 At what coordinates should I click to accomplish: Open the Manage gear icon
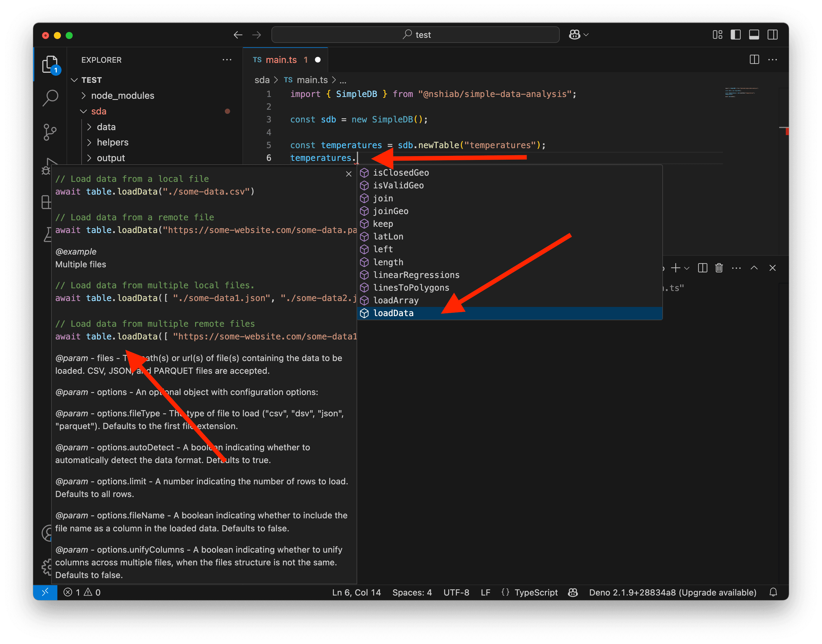[x=47, y=567]
